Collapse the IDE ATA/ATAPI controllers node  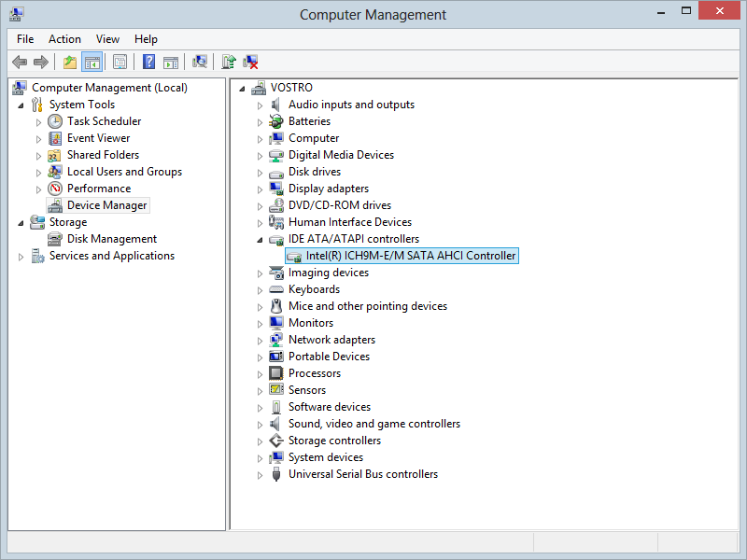click(x=260, y=240)
